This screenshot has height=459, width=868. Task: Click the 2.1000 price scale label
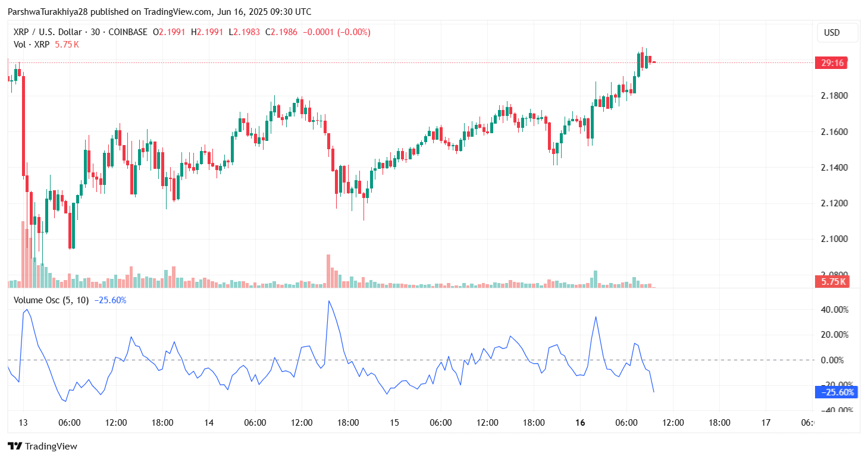coord(833,239)
